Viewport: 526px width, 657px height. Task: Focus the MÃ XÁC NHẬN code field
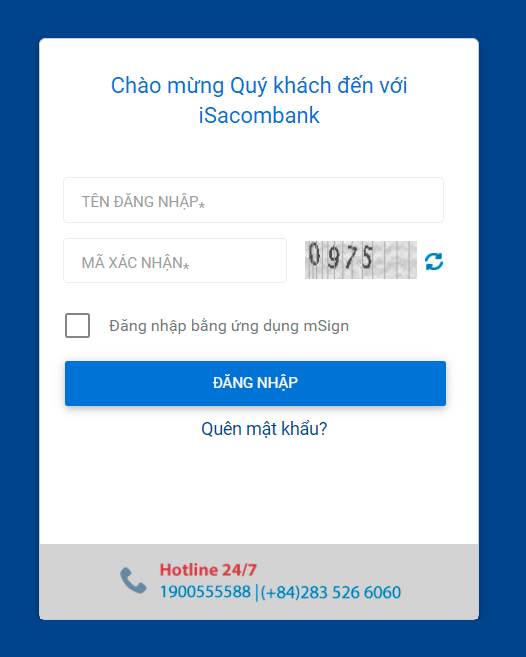[175, 261]
